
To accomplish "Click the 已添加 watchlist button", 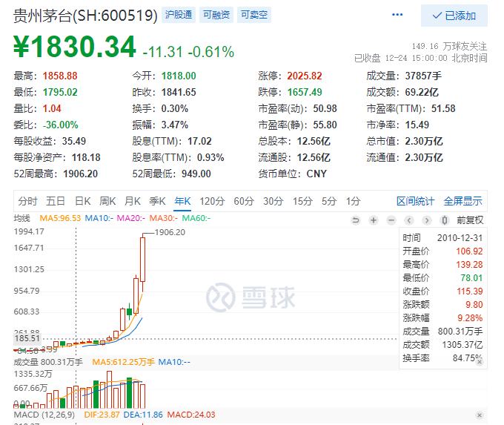I will tap(454, 16).
